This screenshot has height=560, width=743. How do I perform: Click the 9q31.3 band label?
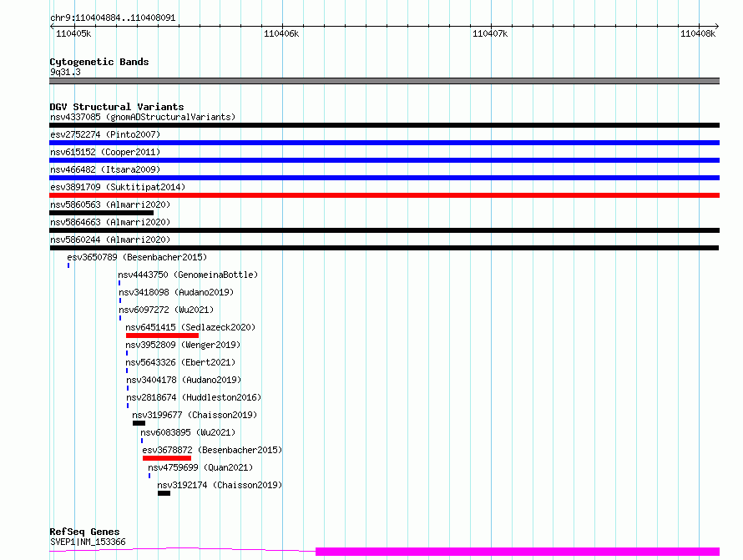point(65,72)
